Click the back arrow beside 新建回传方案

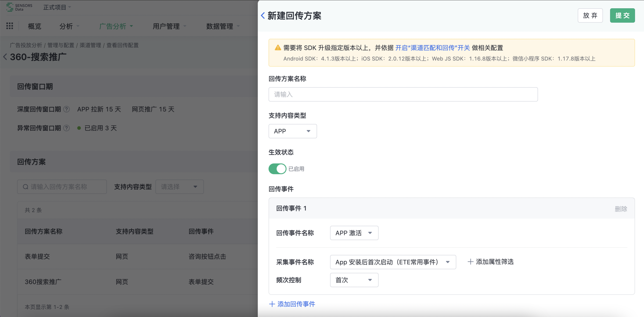[x=263, y=15]
